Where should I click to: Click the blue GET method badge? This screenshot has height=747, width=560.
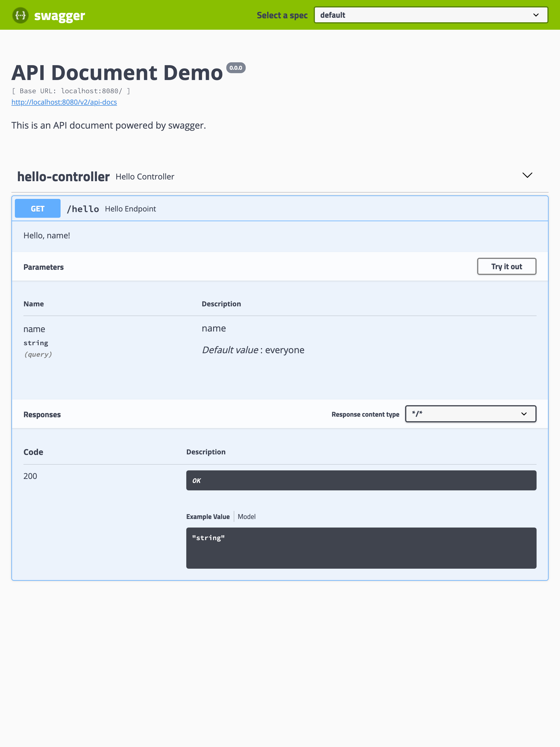click(x=37, y=209)
